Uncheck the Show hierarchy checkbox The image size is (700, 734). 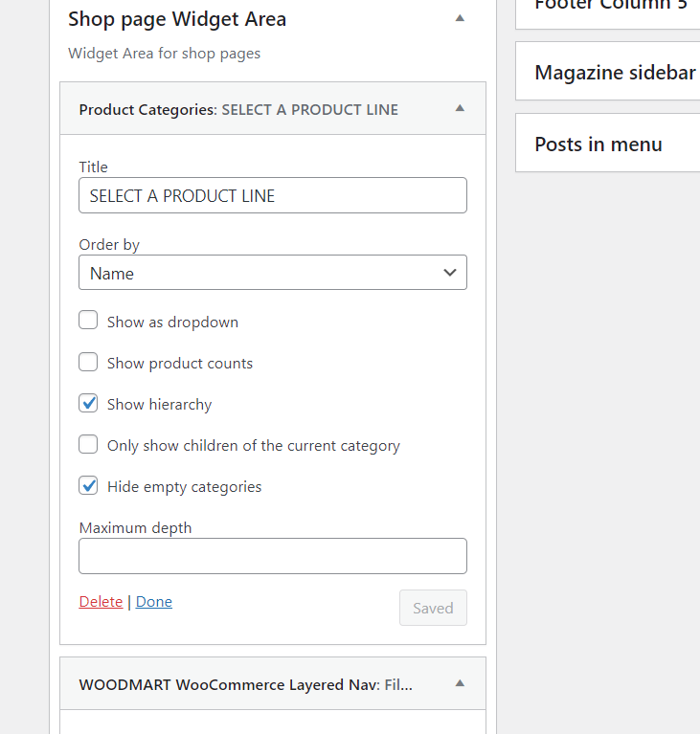pos(88,403)
